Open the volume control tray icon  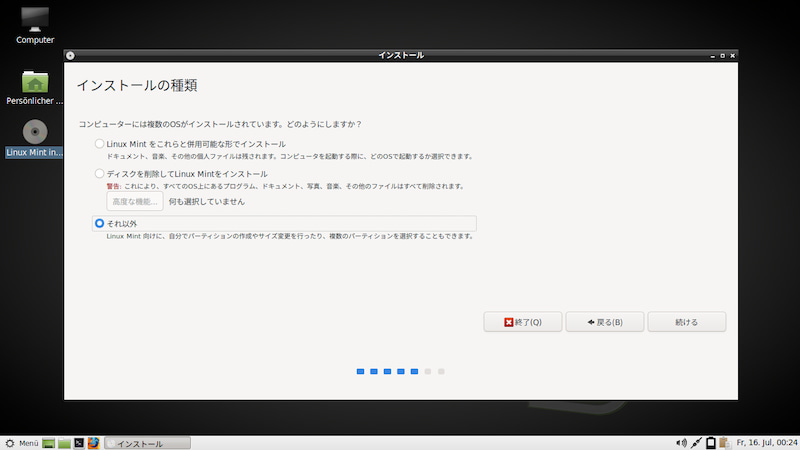[x=681, y=443]
